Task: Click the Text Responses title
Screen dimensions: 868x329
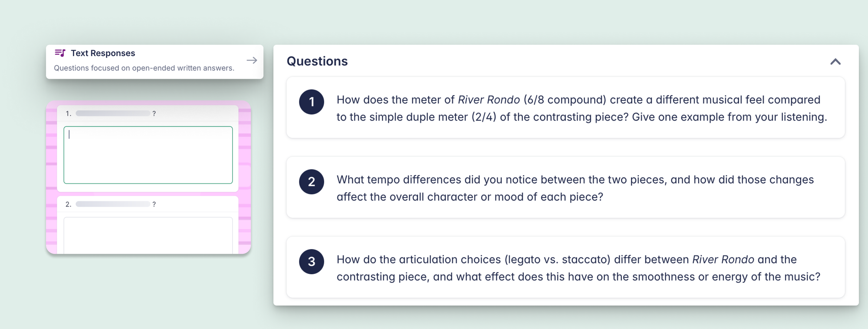Action: click(103, 53)
